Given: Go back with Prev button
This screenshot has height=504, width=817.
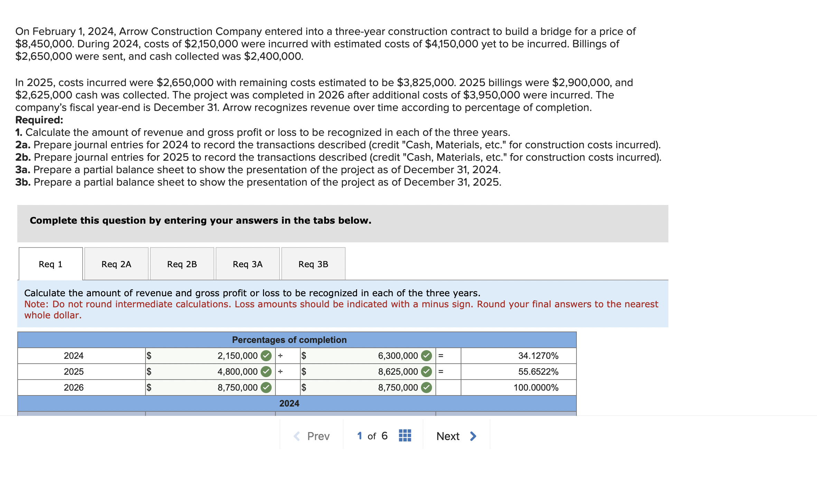Looking at the screenshot, I should click(x=318, y=436).
